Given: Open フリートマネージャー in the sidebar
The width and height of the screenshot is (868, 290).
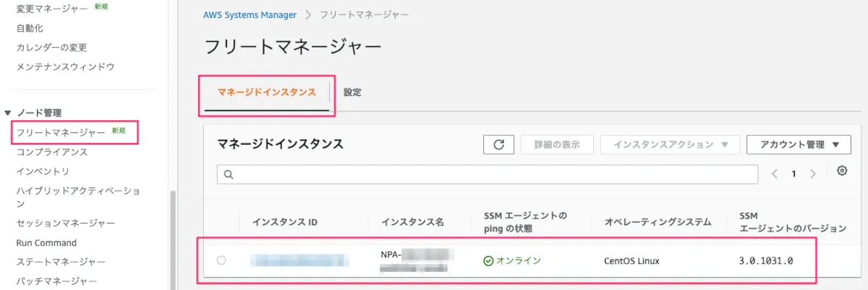Looking at the screenshot, I should coord(61,132).
